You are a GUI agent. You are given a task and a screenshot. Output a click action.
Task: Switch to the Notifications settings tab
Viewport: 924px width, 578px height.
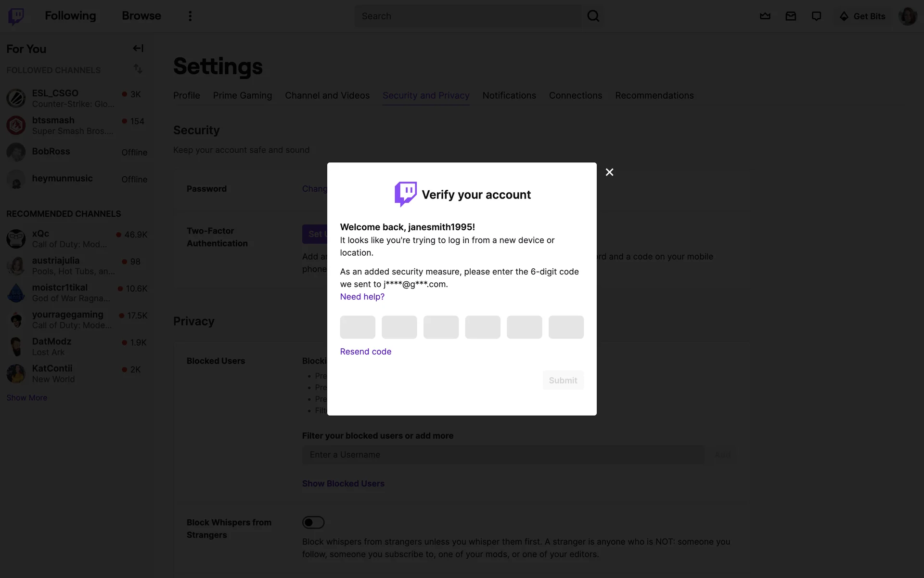pyautogui.click(x=509, y=95)
